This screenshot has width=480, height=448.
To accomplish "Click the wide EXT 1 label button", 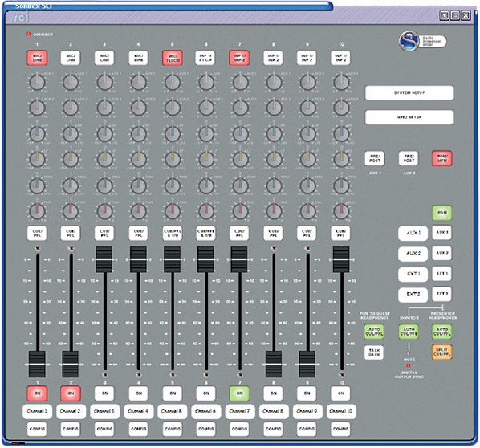I will (x=413, y=274).
